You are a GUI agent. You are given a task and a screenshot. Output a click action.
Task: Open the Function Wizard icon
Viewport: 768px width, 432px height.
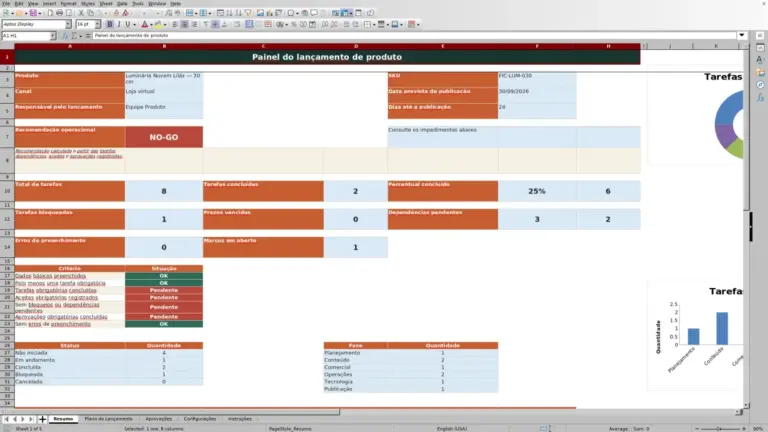pyautogui.click(x=64, y=36)
